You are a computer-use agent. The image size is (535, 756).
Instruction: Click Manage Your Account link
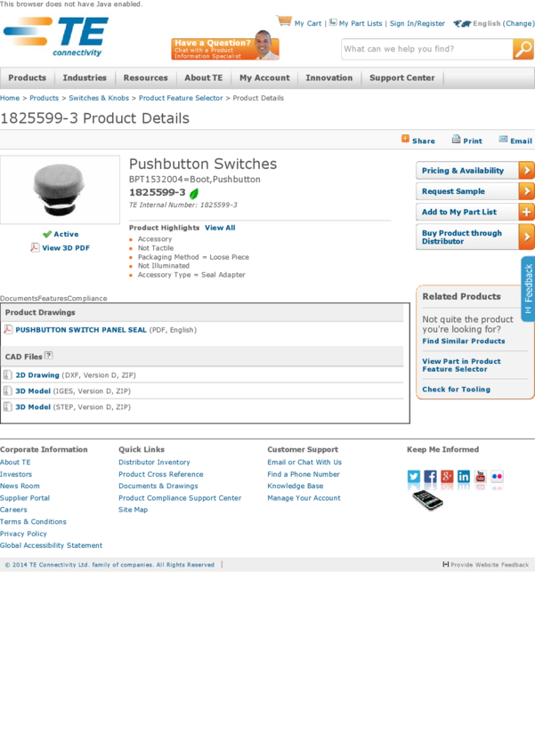pyautogui.click(x=304, y=497)
